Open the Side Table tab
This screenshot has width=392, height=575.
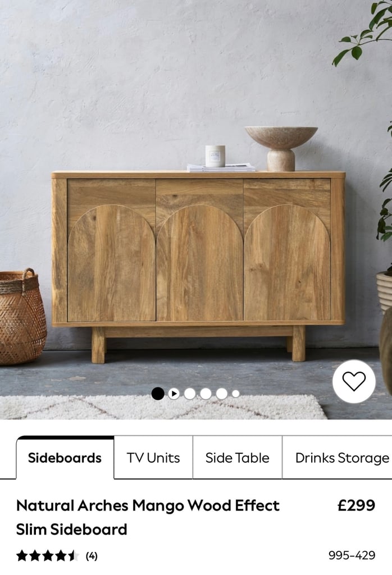[237, 458]
